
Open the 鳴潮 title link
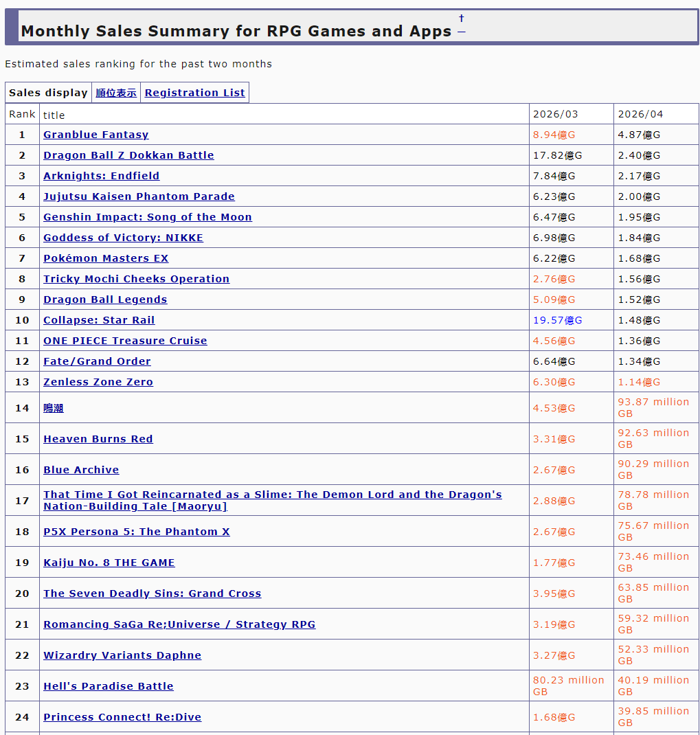54,408
